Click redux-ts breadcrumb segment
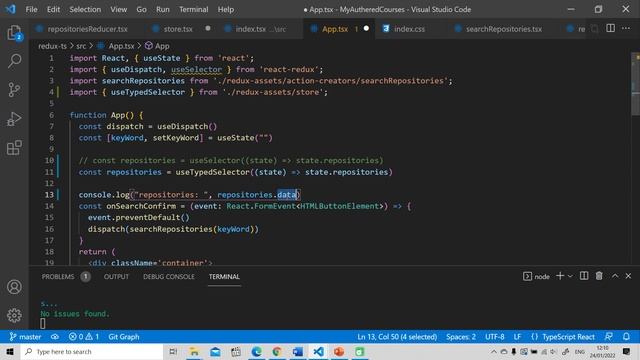 point(52,46)
